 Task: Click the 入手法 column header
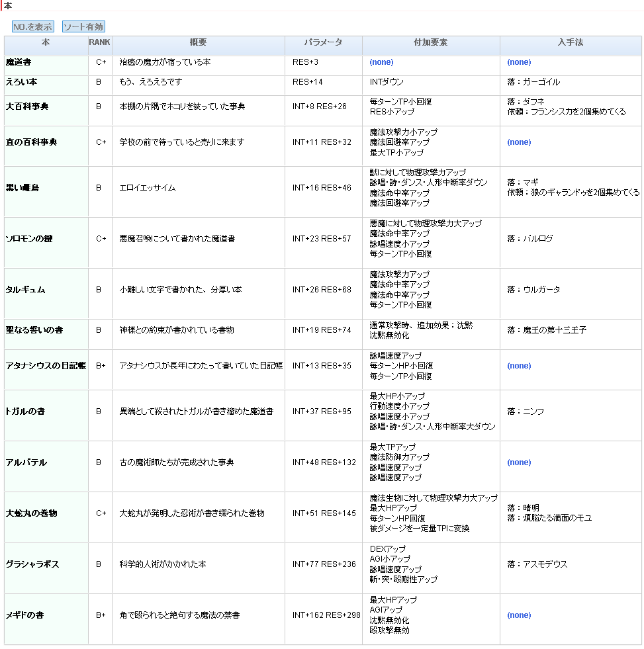coord(570,42)
